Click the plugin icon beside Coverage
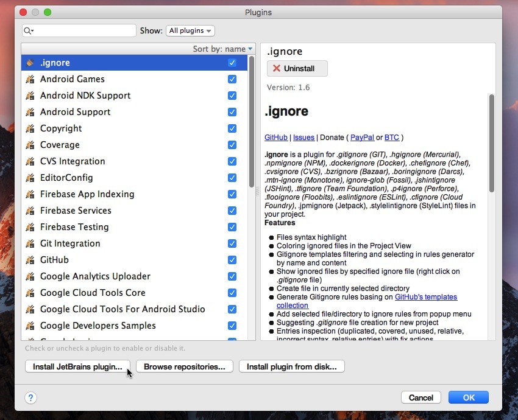 (30, 145)
